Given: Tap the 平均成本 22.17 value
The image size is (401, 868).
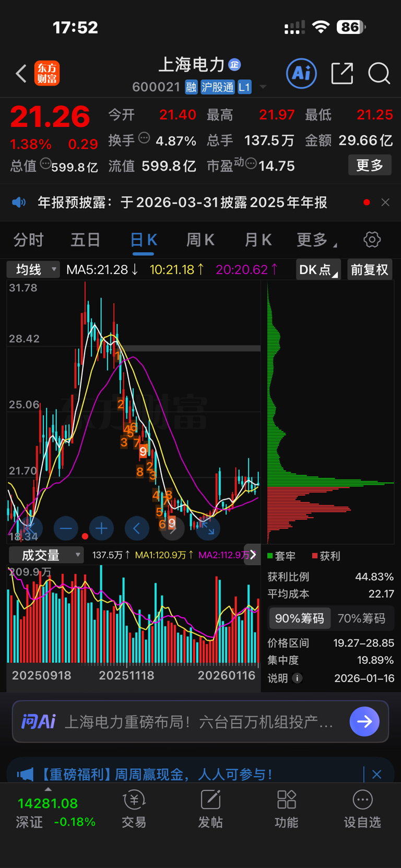Looking at the screenshot, I should tap(381, 594).
